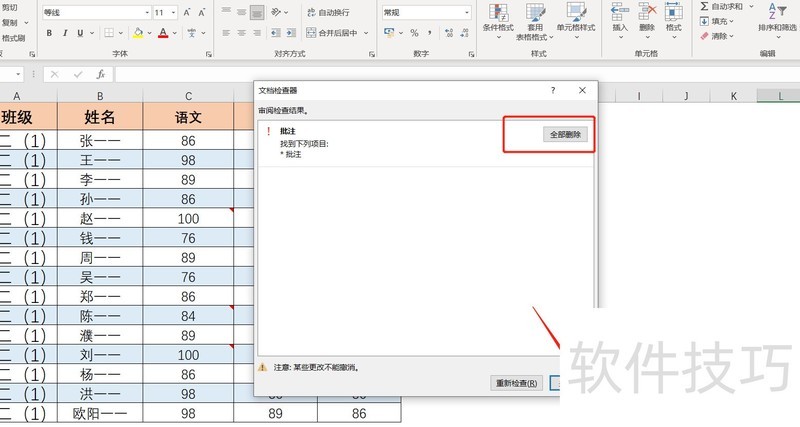Image resolution: width=800 pixels, height=427 pixels.
Task: Open the font group dialog launcher
Action: 209,54
